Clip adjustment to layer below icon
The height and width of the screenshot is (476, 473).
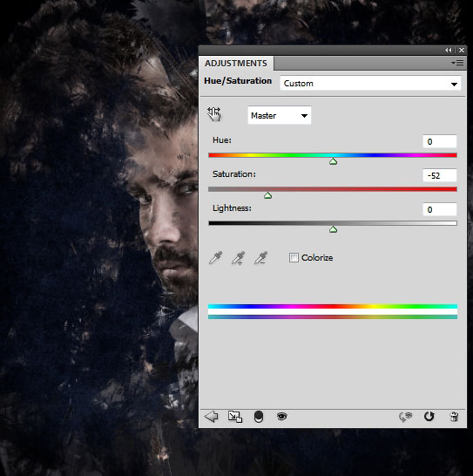point(258,417)
